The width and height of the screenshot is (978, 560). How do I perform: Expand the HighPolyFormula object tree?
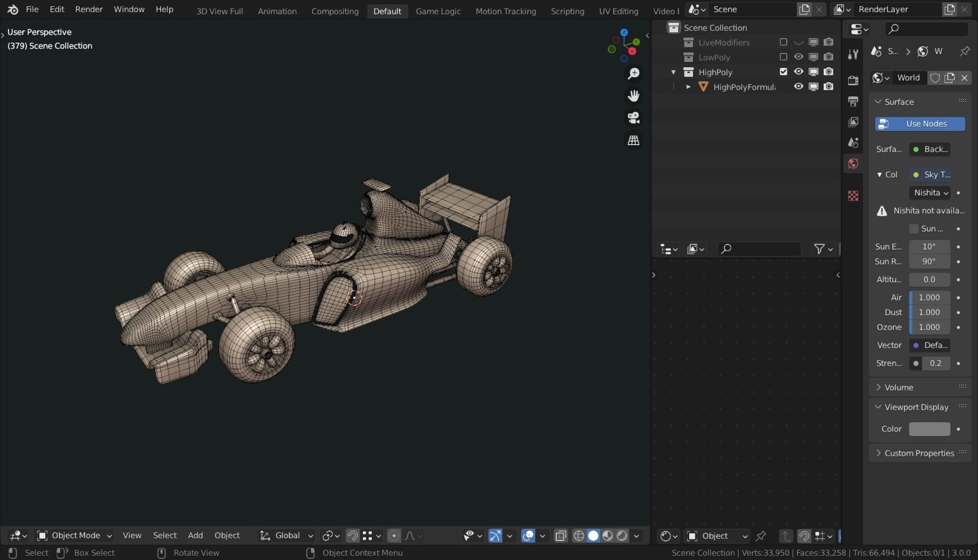688,87
